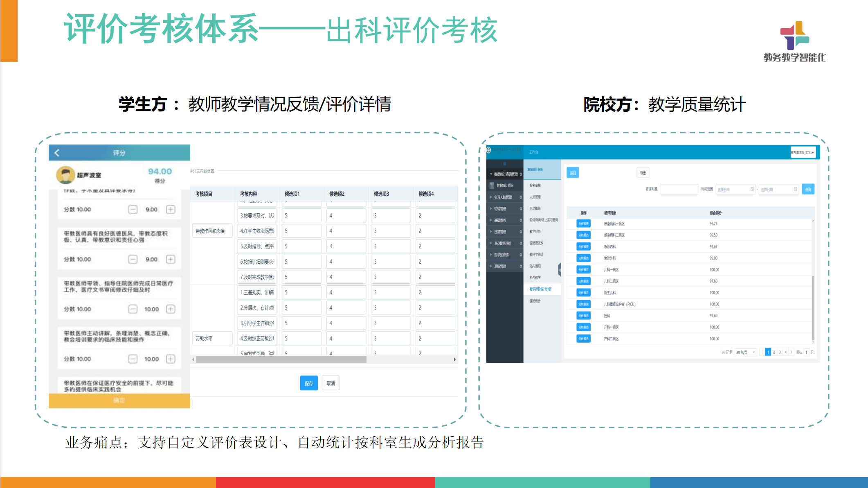Click the orange 确定 bar at phone bottom
Image resolution: width=868 pixels, height=488 pixels.
click(119, 400)
